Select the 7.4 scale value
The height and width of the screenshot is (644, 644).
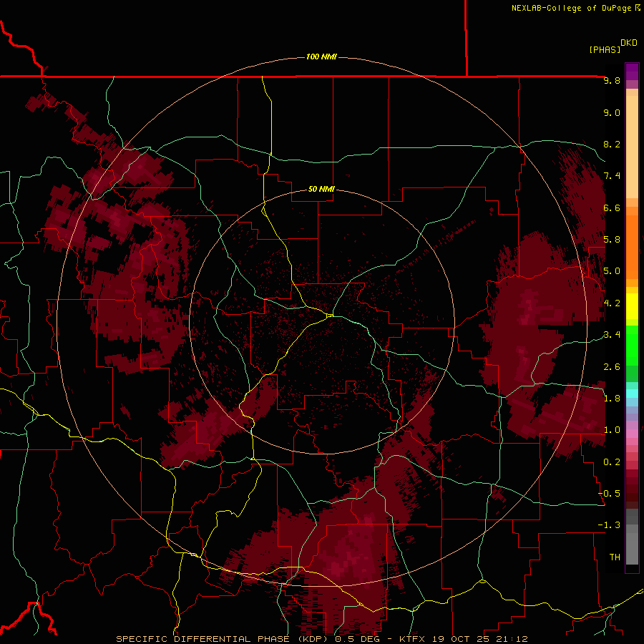tap(612, 176)
